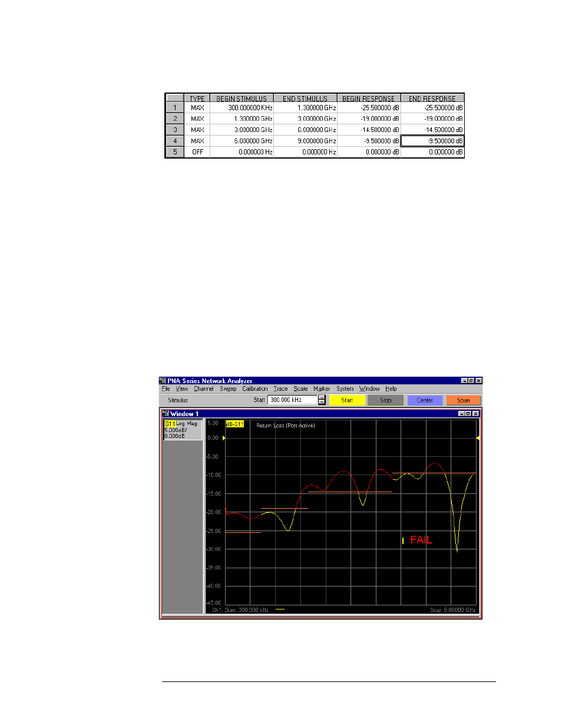562x728 pixels.
Task: Click the PNA Series Network Analyzer title icon
Action: pos(163,381)
